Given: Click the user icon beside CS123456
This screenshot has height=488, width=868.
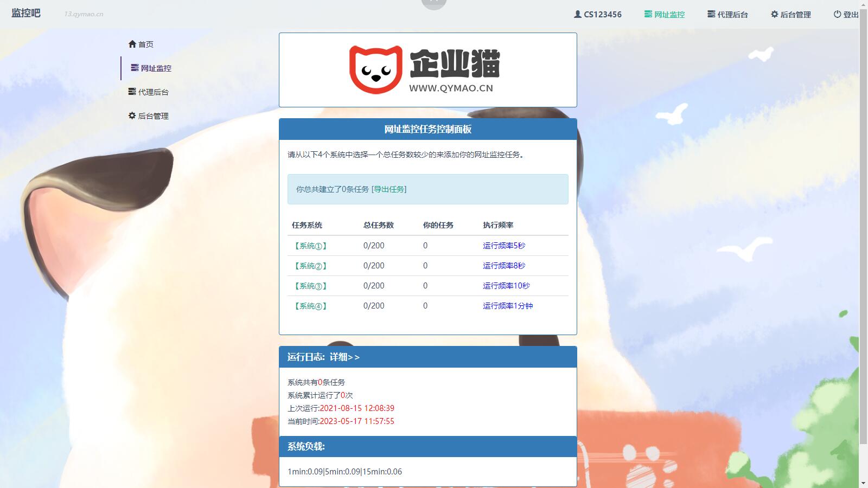Looking at the screenshot, I should 577,14.
